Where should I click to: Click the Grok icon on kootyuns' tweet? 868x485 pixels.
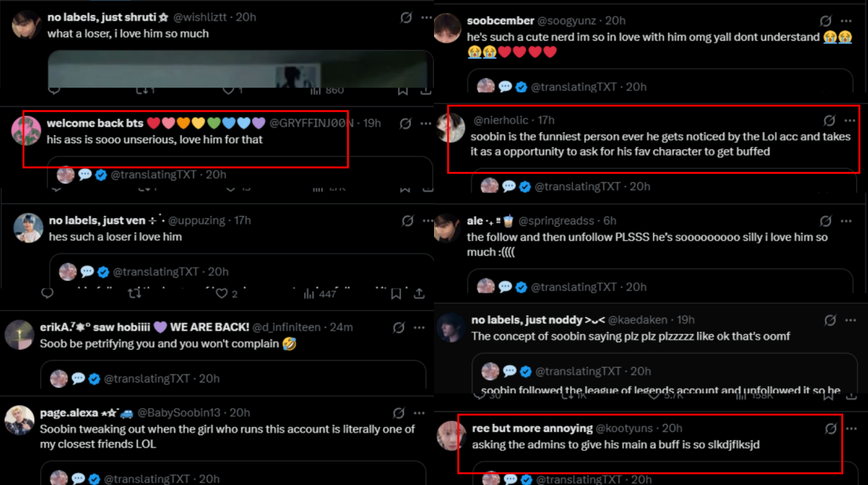click(x=830, y=429)
